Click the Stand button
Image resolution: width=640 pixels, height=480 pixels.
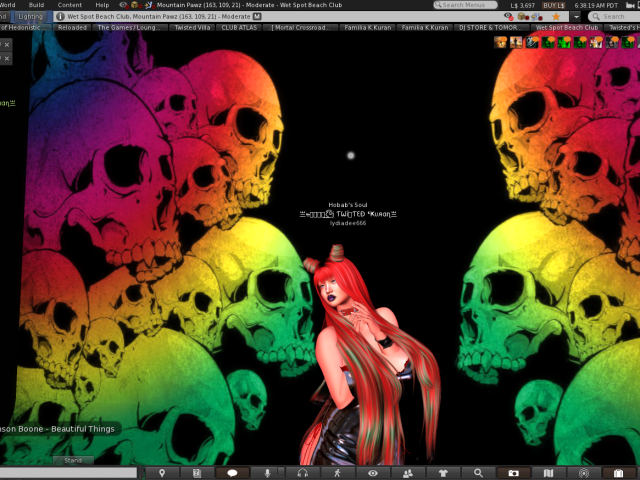tap(73, 460)
